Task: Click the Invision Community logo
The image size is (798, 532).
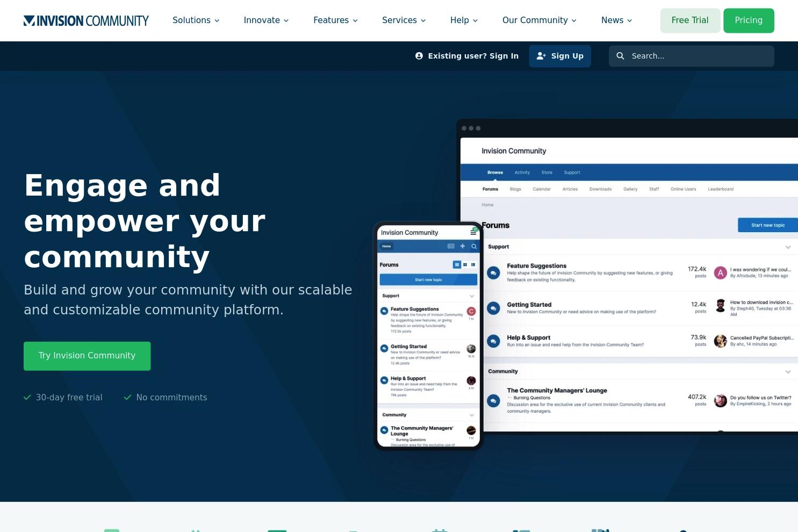Action: click(86, 21)
